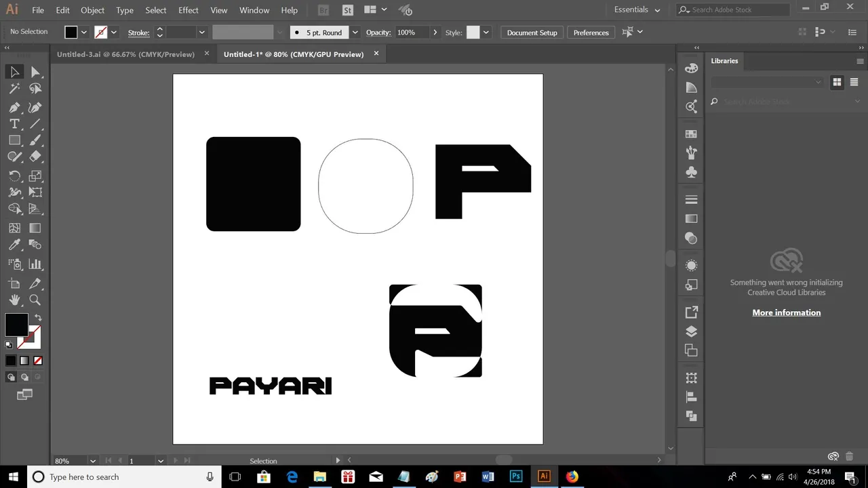Switch Libraries to list view
This screenshot has height=488, width=868.
854,81
